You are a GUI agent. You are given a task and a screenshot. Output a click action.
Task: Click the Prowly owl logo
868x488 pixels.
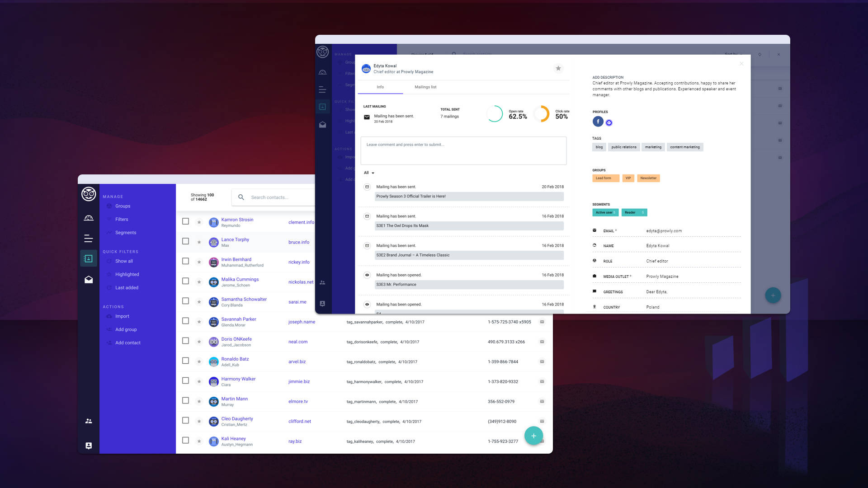[89, 194]
